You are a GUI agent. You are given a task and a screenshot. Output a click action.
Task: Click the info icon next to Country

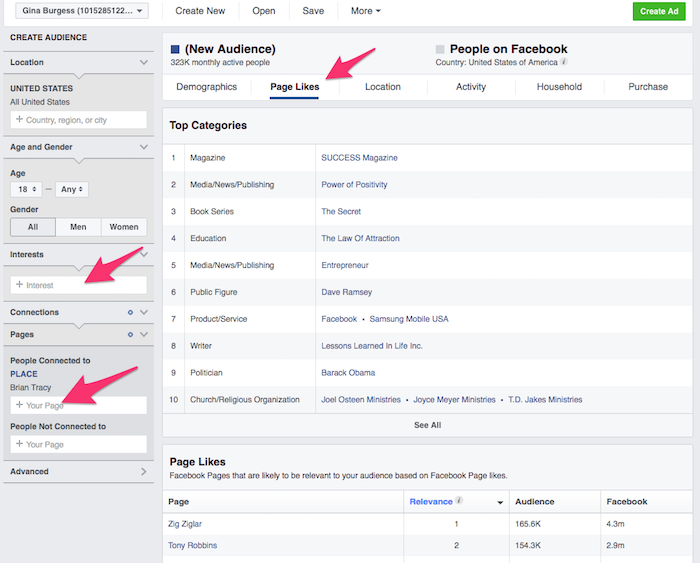tap(564, 62)
